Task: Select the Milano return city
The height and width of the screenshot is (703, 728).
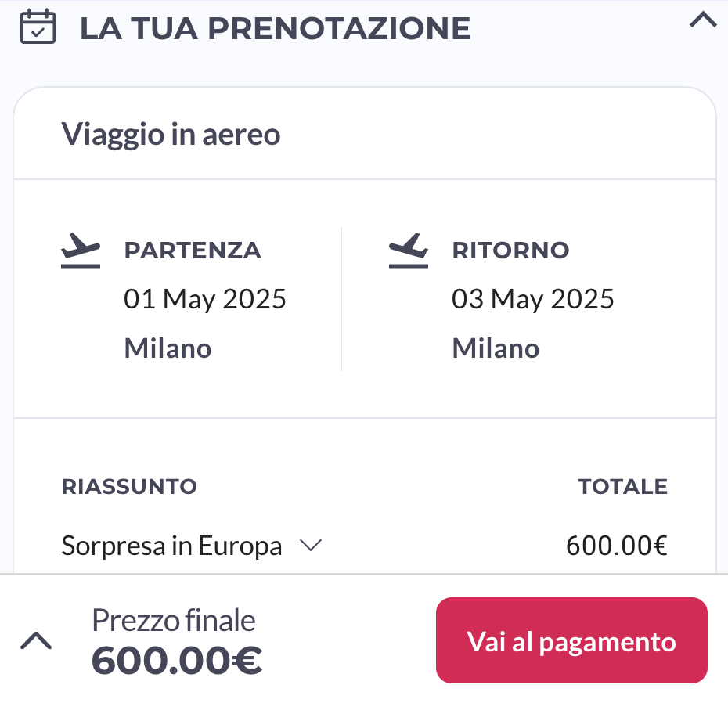Action: (x=496, y=348)
